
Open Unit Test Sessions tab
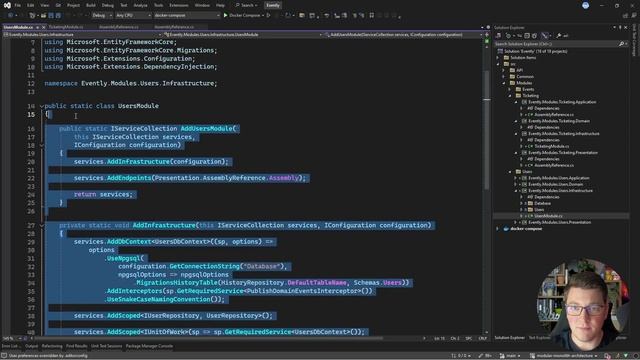[106, 346]
